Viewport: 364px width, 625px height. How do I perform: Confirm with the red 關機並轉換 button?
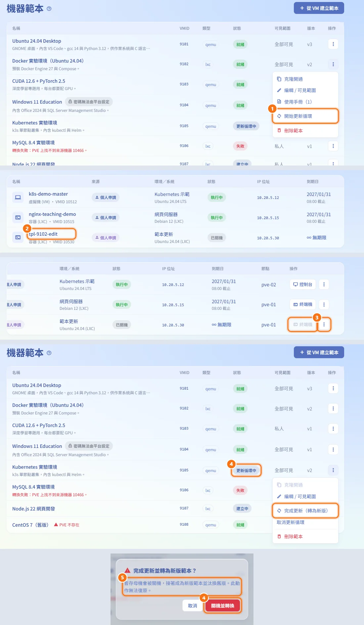click(223, 606)
